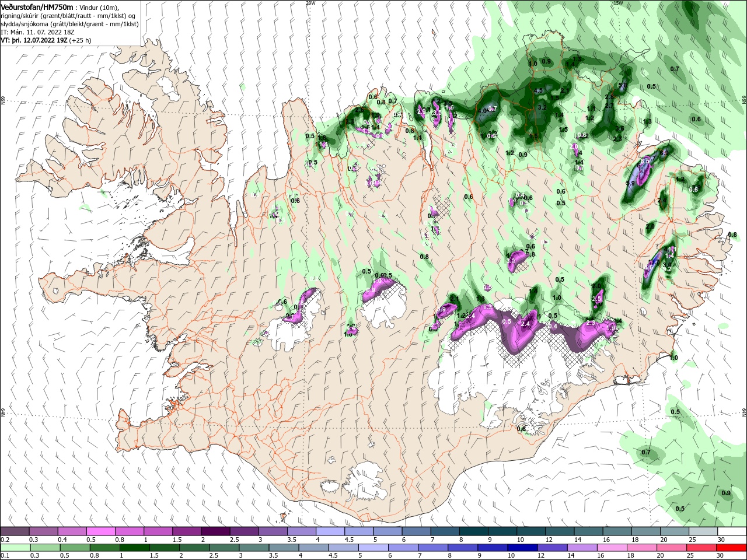This screenshot has width=747, height=560.
Task: Select the 7 swatch in lower rain scale
Action: pos(433,548)
